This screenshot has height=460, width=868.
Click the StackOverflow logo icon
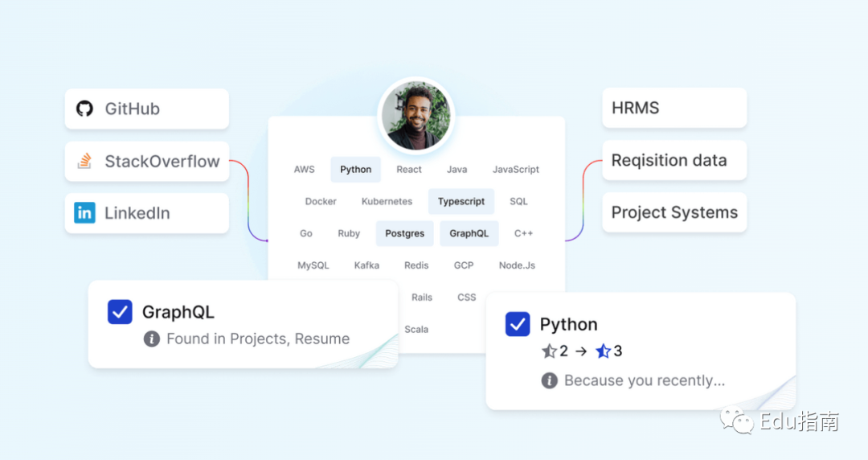(84, 161)
